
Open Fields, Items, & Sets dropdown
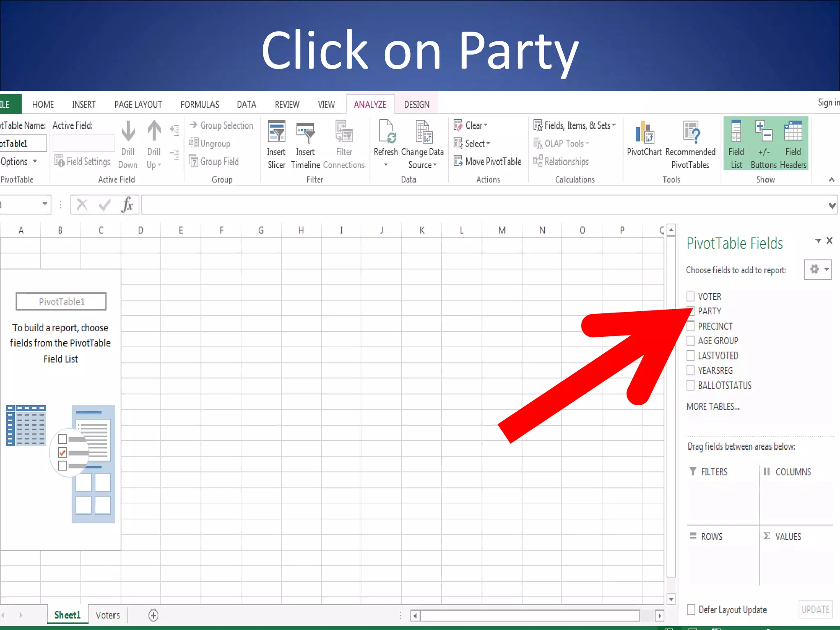pyautogui.click(x=575, y=126)
